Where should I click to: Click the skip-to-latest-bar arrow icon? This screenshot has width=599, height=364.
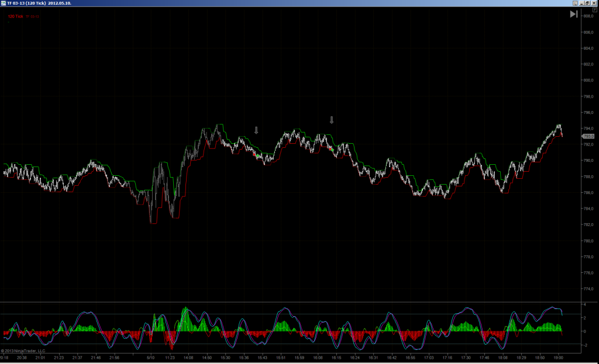[x=574, y=14]
